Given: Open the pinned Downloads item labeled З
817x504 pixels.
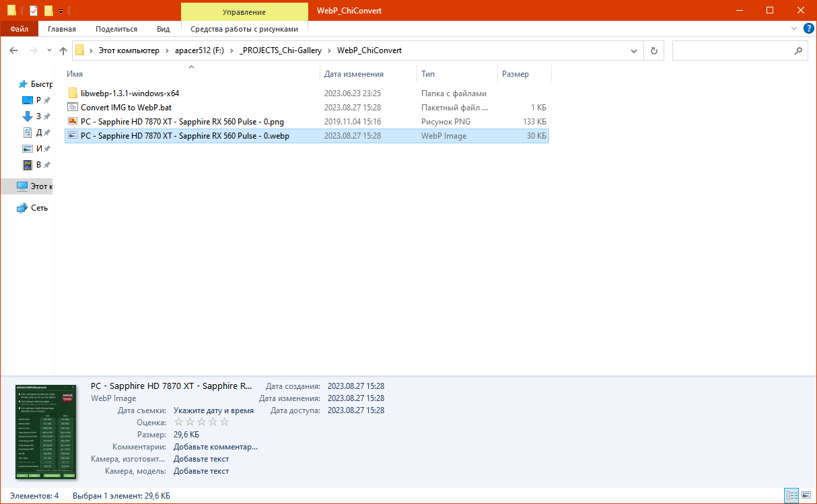Looking at the screenshot, I should coord(36,116).
